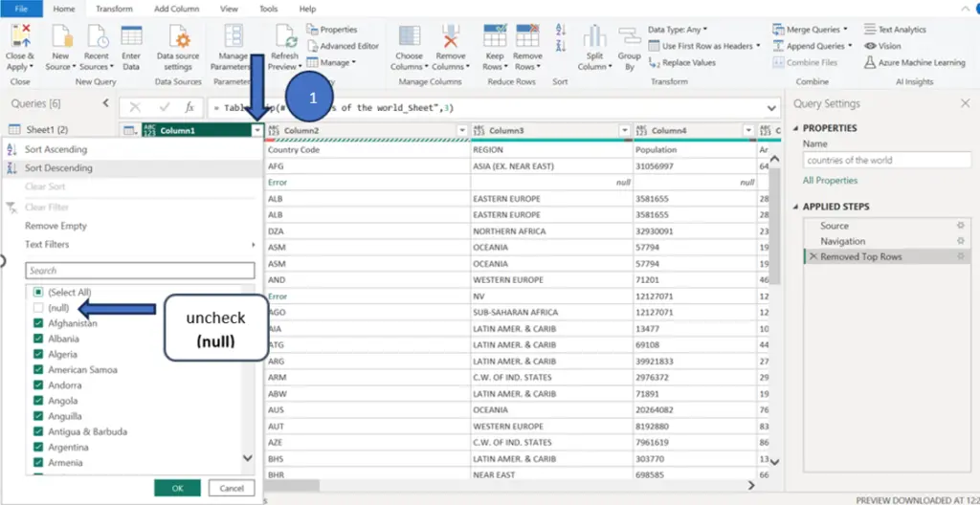Open the Advanced Editor
980x505 pixels.
point(343,46)
